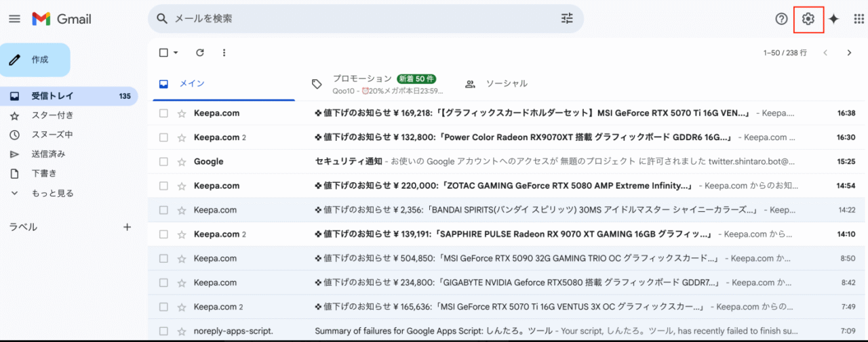Star the Keepa.com email from 14:22
868x342 pixels.
point(181,210)
